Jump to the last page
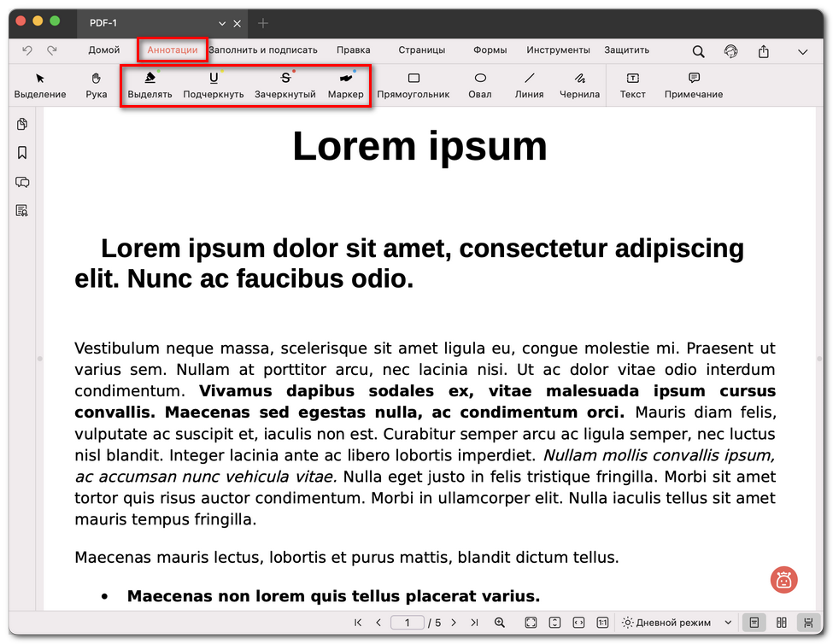This screenshot has width=833, height=644. (x=474, y=623)
